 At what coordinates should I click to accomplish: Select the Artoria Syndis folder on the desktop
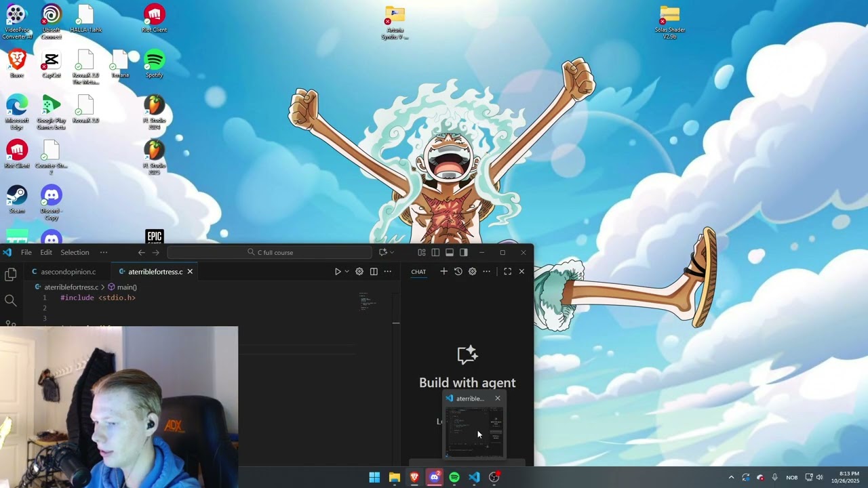click(x=395, y=22)
